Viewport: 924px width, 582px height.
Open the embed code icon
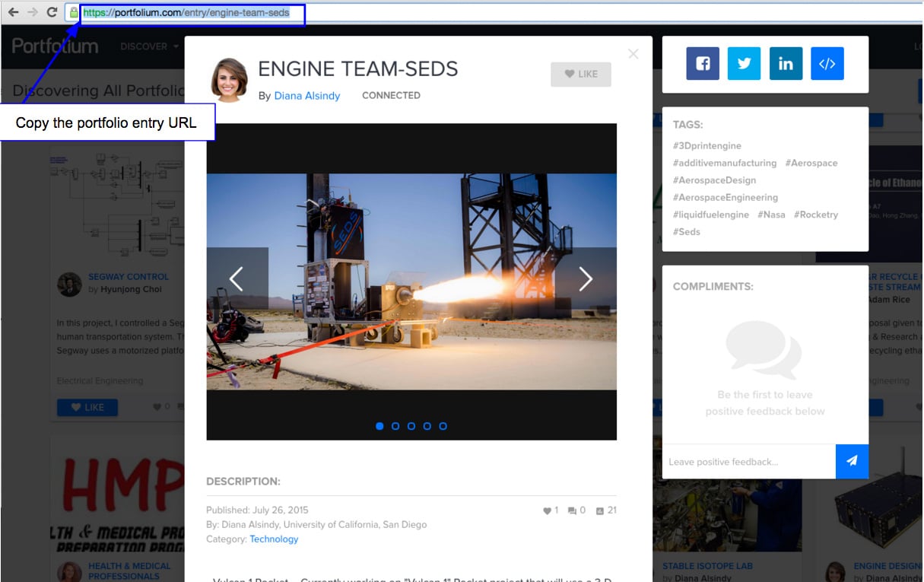[827, 64]
